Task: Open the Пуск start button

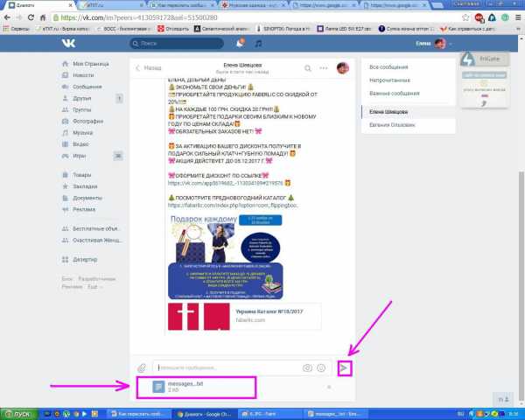Action: point(19,414)
